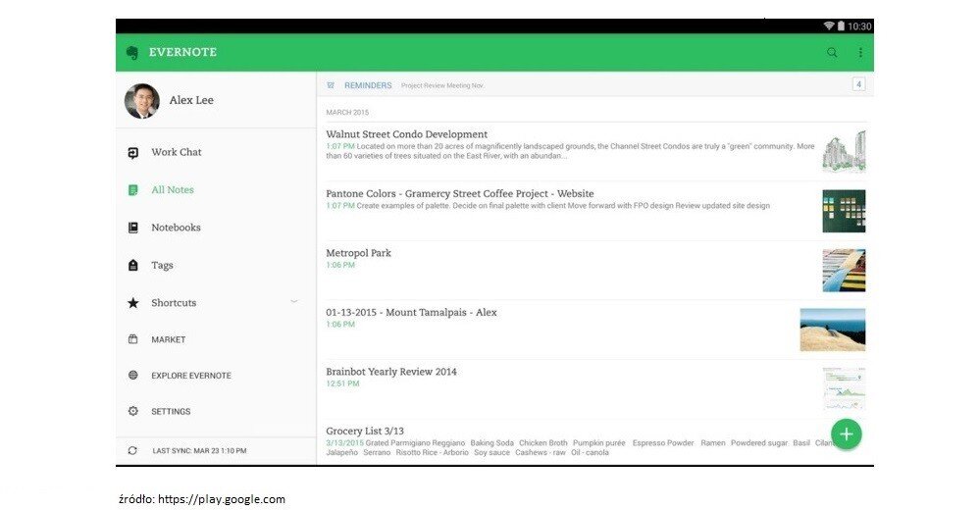Click Walnut Street condo building thumbnail
This screenshot has width=980, height=510.
click(844, 152)
